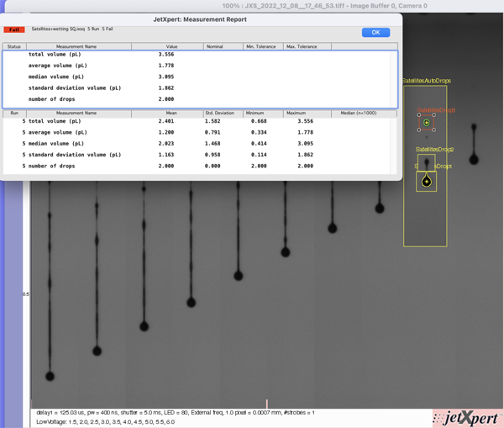Click the Max. Tolerance column header

[307, 46]
